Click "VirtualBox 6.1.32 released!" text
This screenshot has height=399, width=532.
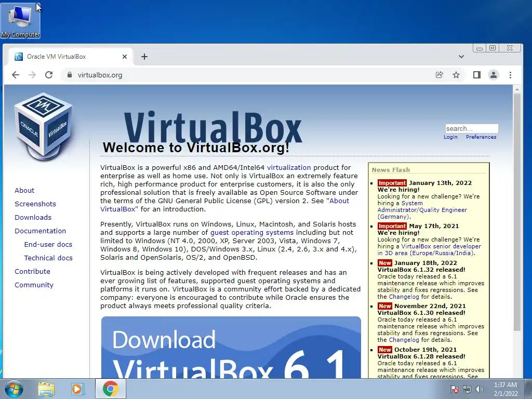(421, 270)
